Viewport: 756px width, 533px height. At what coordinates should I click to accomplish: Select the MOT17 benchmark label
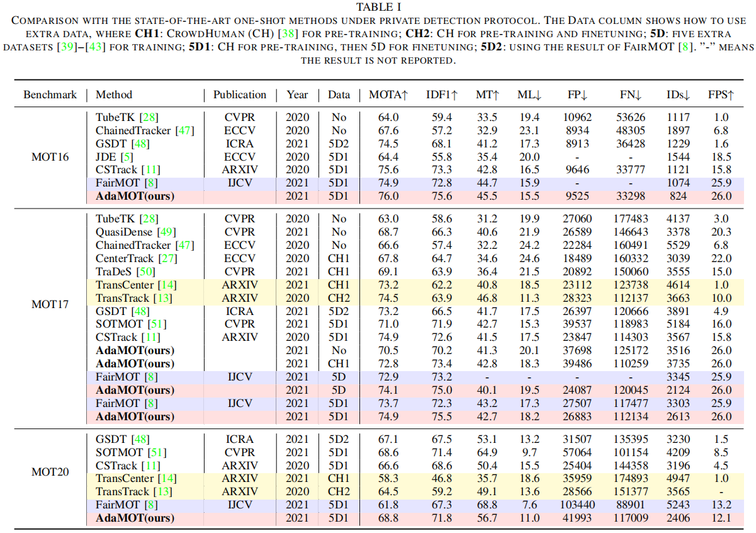[x=50, y=304]
